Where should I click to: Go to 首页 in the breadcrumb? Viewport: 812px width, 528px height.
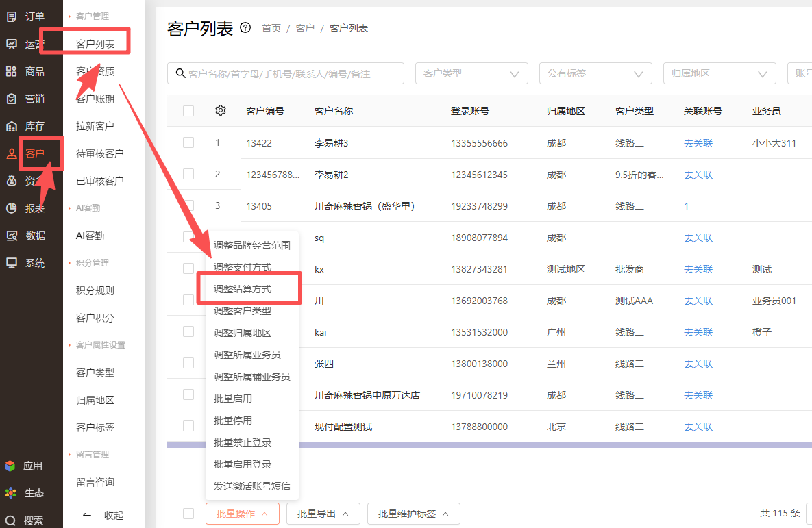[x=271, y=28]
